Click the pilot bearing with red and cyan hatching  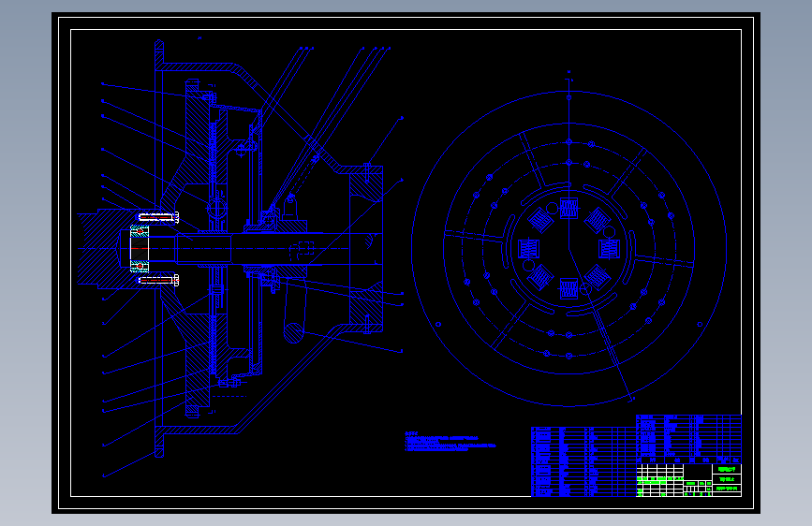[x=140, y=249]
